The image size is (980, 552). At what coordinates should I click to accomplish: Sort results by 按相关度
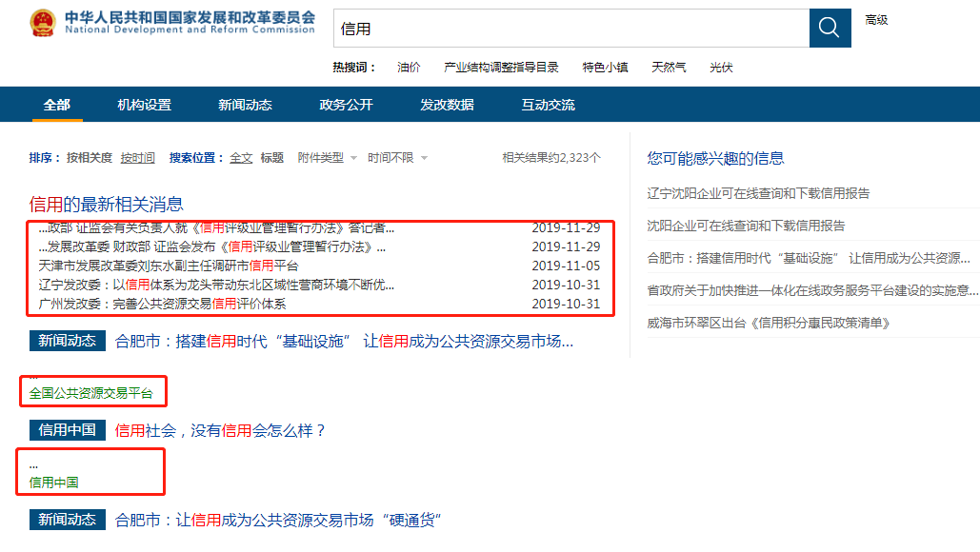(90, 158)
